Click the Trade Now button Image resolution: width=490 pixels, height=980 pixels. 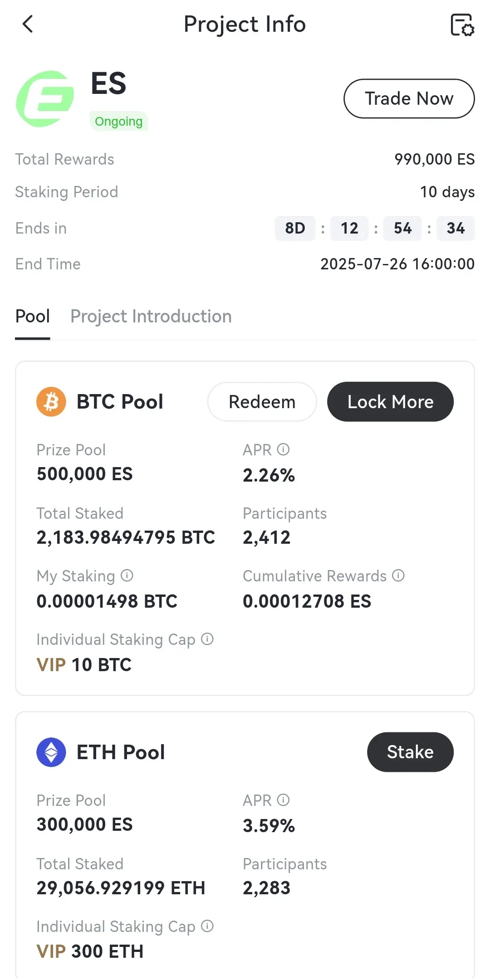pos(409,98)
